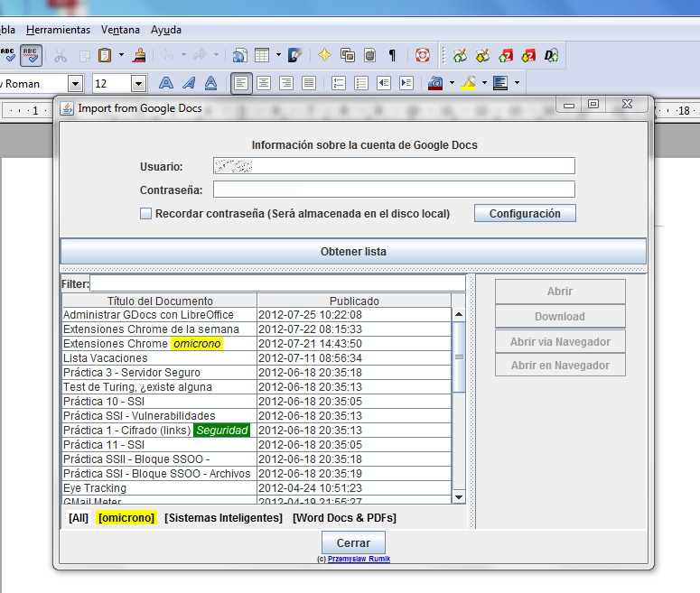The width and height of the screenshot is (700, 593).
Task: Click the Filter text field
Action: [277, 283]
